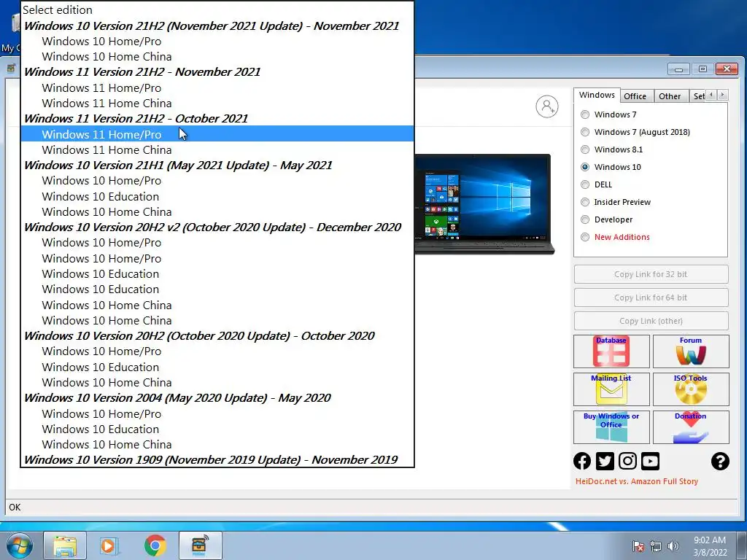This screenshot has height=560, width=747.
Task: Choose Windows 10 Home/Pro under Version 2004
Action: tap(217, 414)
